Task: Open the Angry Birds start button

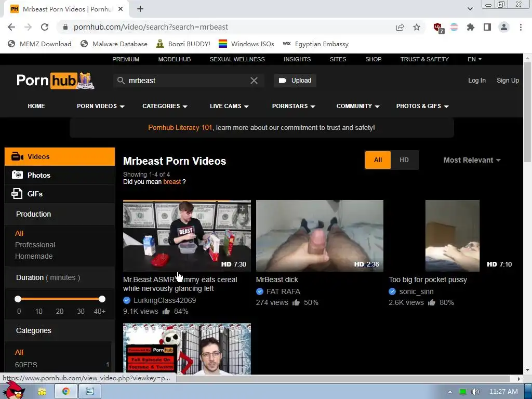Action: point(14,391)
